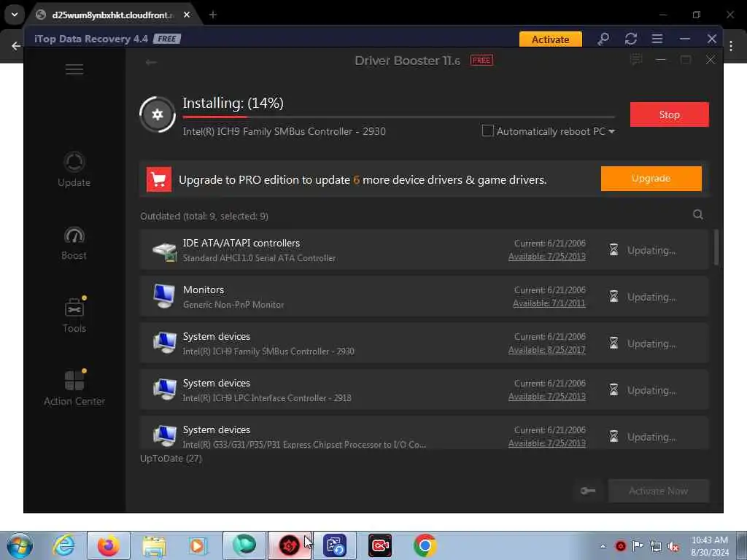Click the spinning gear installing icon
Image resolution: width=747 pixels, height=560 pixels.
coord(158,114)
